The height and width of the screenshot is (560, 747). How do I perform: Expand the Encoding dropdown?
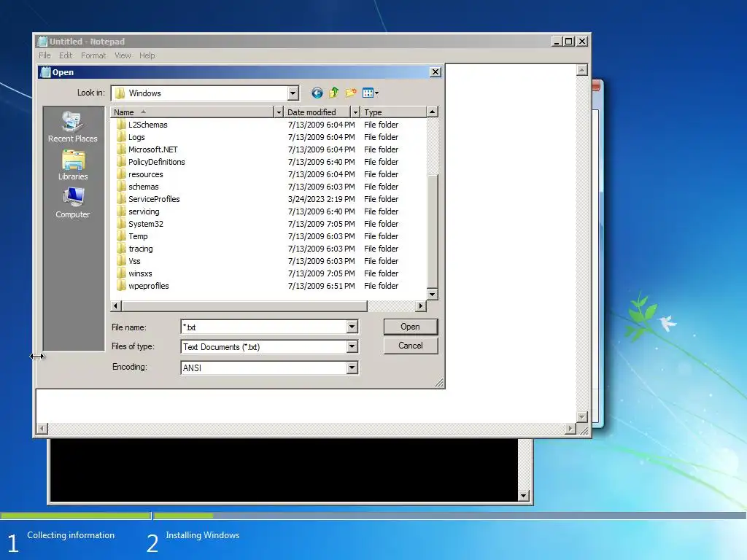point(352,367)
